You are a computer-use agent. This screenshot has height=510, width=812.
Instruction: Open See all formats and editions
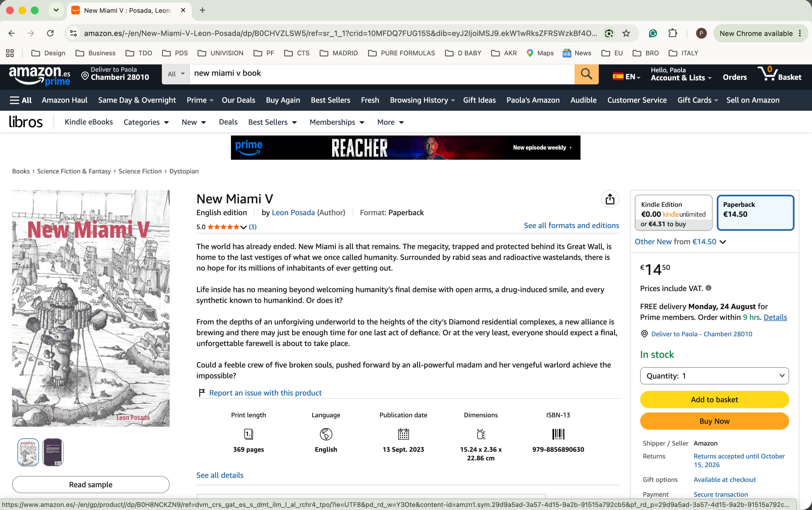pyautogui.click(x=571, y=225)
